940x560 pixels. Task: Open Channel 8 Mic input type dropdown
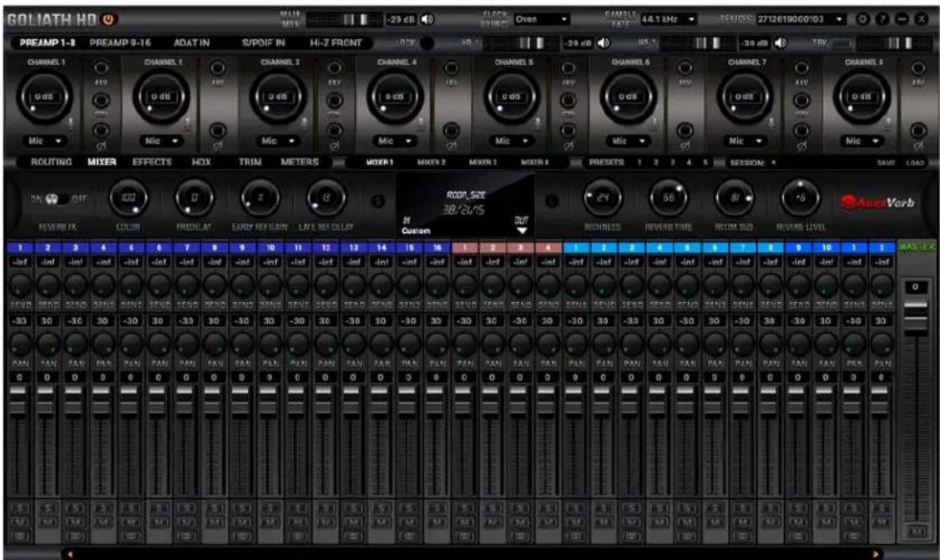(x=862, y=141)
